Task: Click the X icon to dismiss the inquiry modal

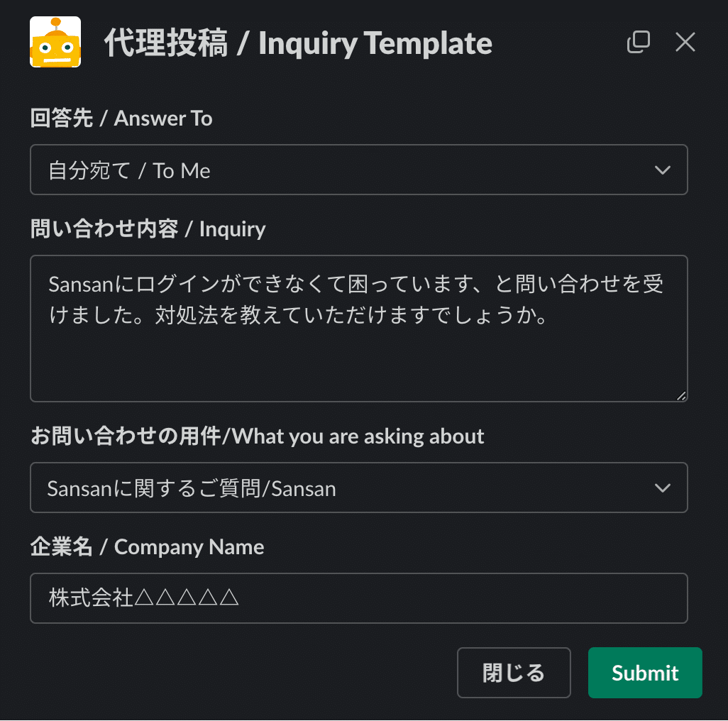Action: tap(685, 42)
